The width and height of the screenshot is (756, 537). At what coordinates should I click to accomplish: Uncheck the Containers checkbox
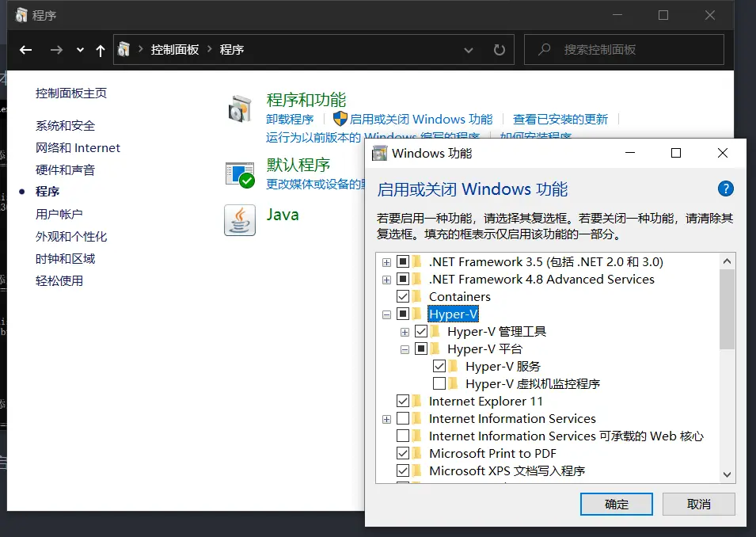coord(403,296)
